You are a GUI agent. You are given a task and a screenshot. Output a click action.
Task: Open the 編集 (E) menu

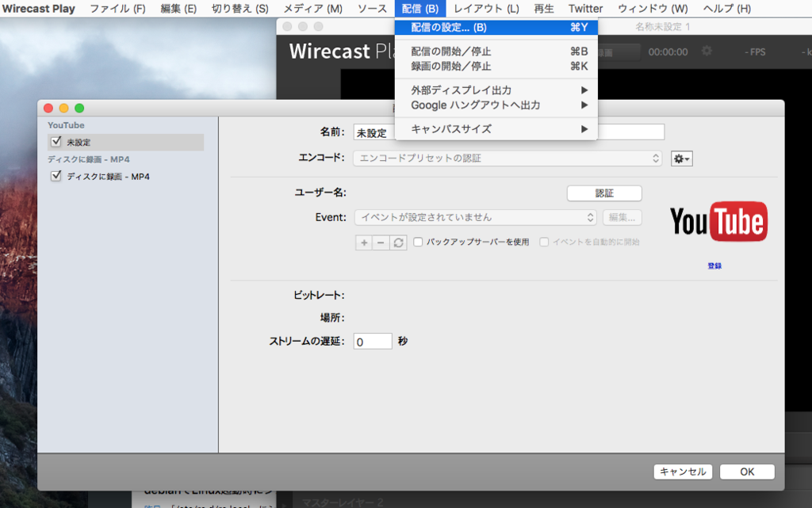(178, 9)
